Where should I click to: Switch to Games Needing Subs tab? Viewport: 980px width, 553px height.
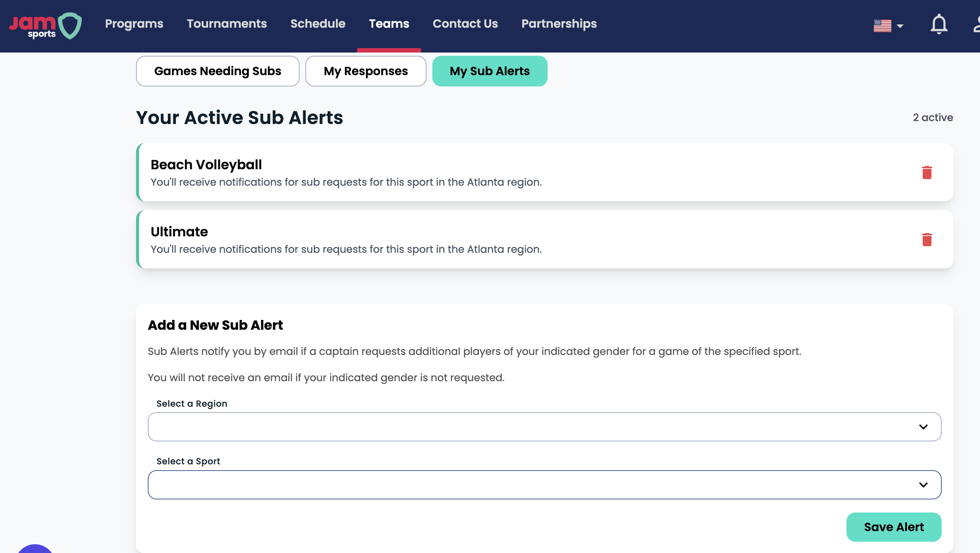(217, 71)
